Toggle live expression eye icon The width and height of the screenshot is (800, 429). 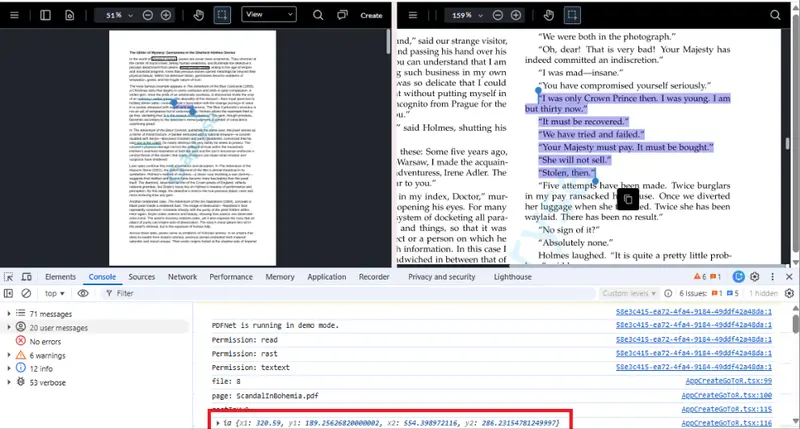(83, 293)
